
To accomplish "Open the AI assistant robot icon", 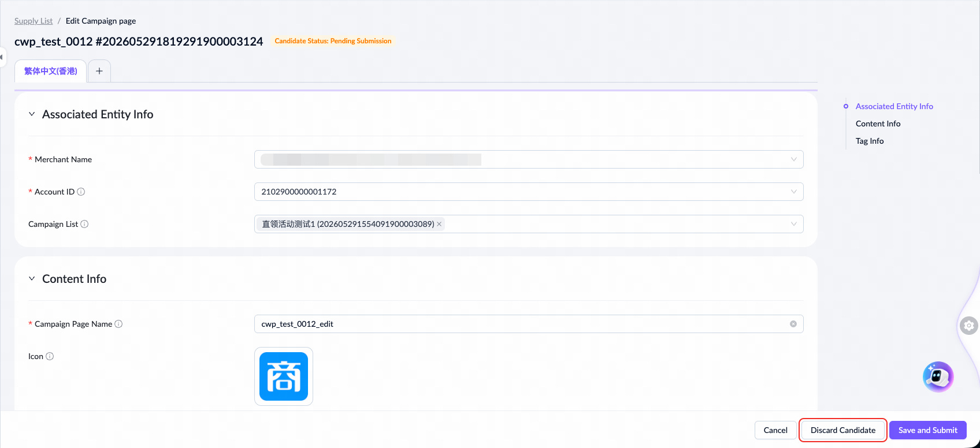I will (938, 377).
